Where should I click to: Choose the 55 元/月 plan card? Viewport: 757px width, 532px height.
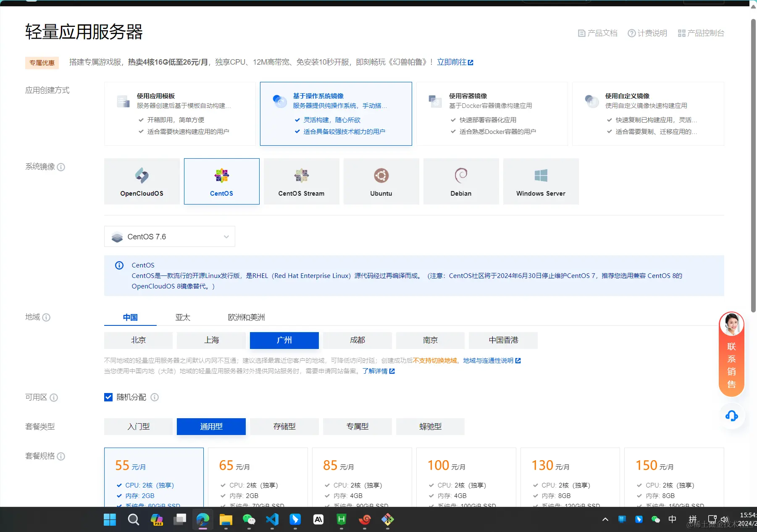click(154, 477)
